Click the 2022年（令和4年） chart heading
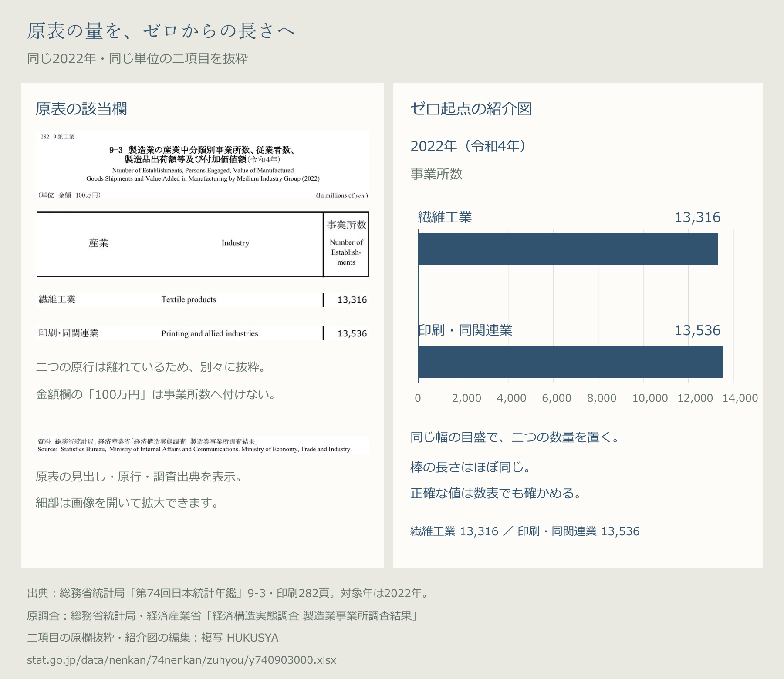The height and width of the screenshot is (679, 784). 468,146
